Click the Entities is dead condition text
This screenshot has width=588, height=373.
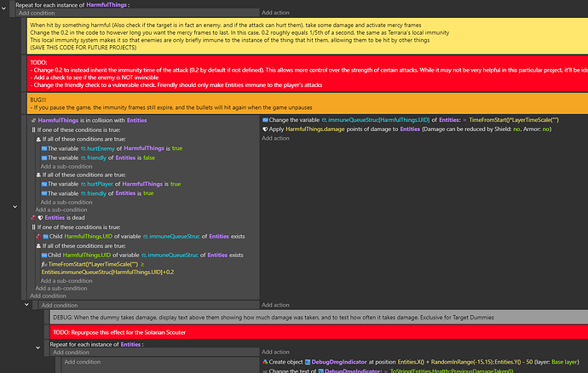pyautogui.click(x=65, y=218)
